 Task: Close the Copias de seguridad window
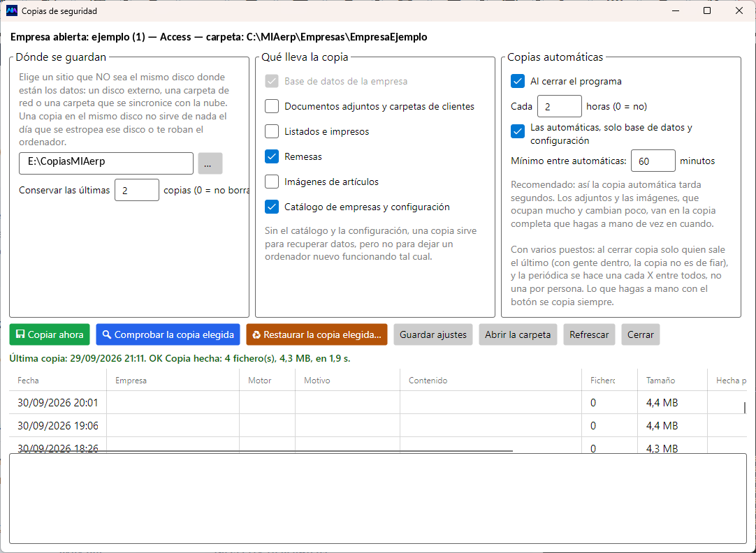click(x=739, y=10)
